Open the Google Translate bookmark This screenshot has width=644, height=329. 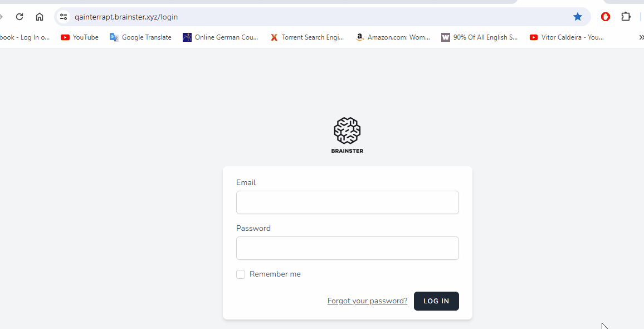140,37
